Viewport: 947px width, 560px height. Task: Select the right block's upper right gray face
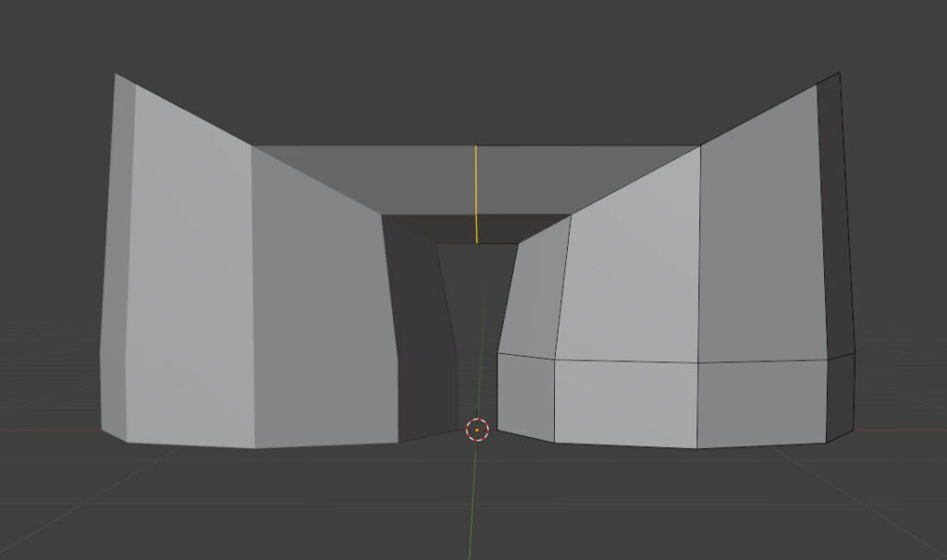pos(758,240)
